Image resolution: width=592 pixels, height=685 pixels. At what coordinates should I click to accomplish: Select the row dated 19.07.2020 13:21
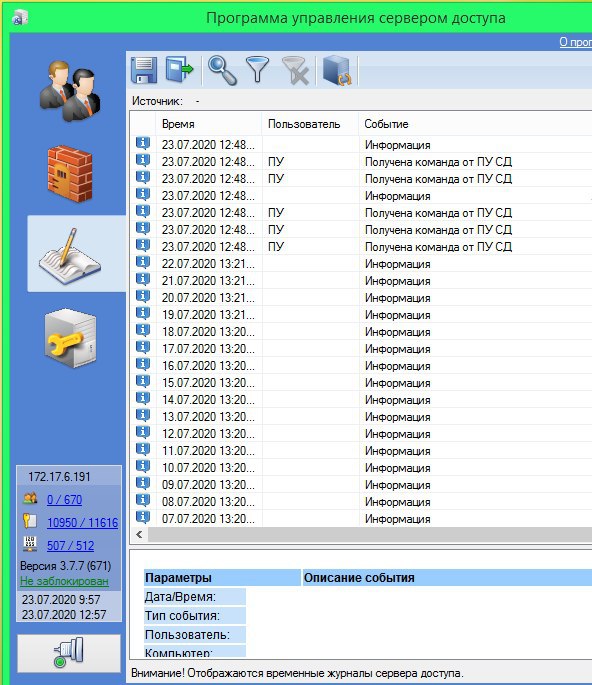tap(361, 315)
